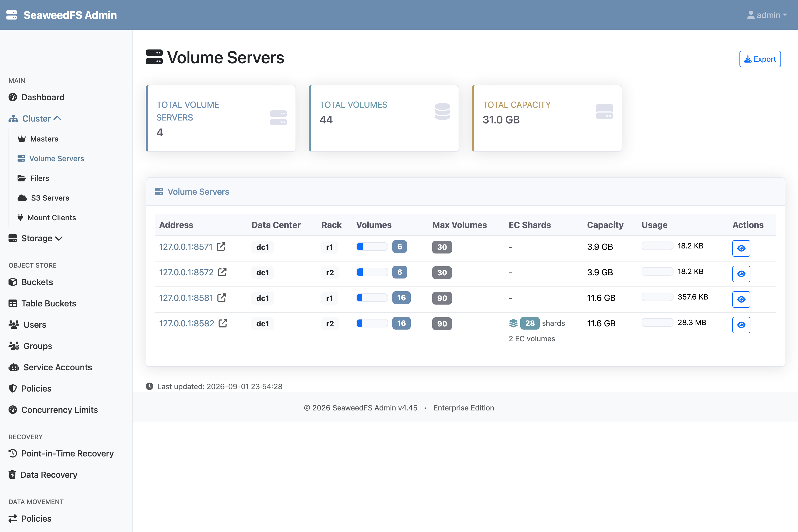The height and width of the screenshot is (532, 798).
Task: Click the Masters crown icon
Action: (22, 139)
